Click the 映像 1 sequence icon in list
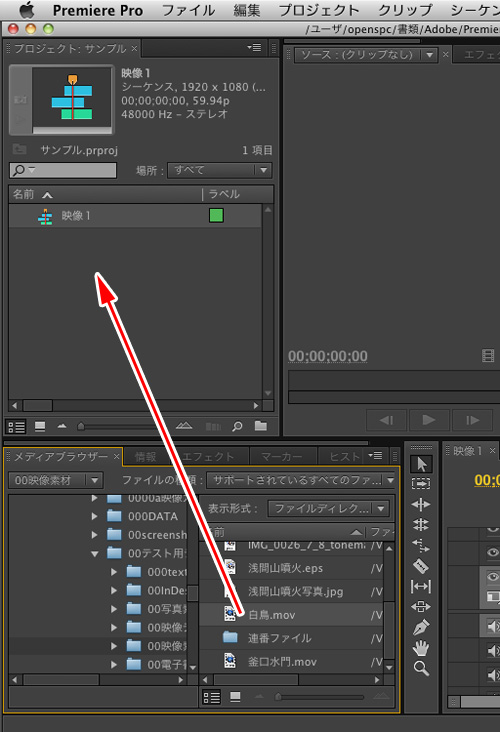 45,216
